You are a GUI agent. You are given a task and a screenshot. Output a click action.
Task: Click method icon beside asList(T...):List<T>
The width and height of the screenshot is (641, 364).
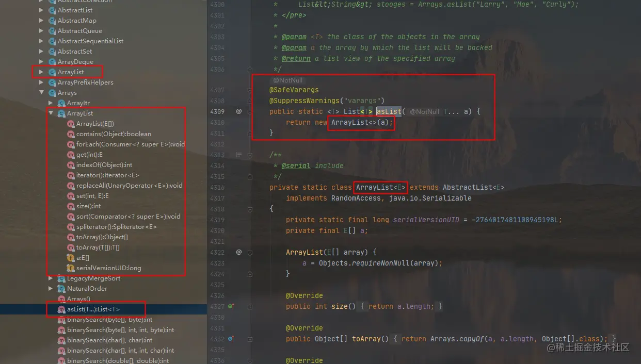coord(61,309)
